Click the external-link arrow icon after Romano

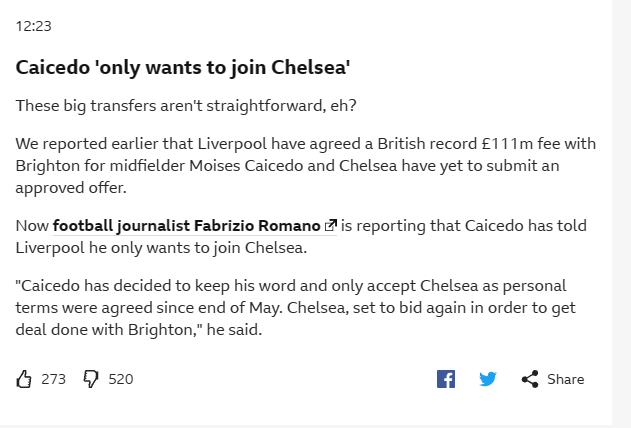coord(330,225)
